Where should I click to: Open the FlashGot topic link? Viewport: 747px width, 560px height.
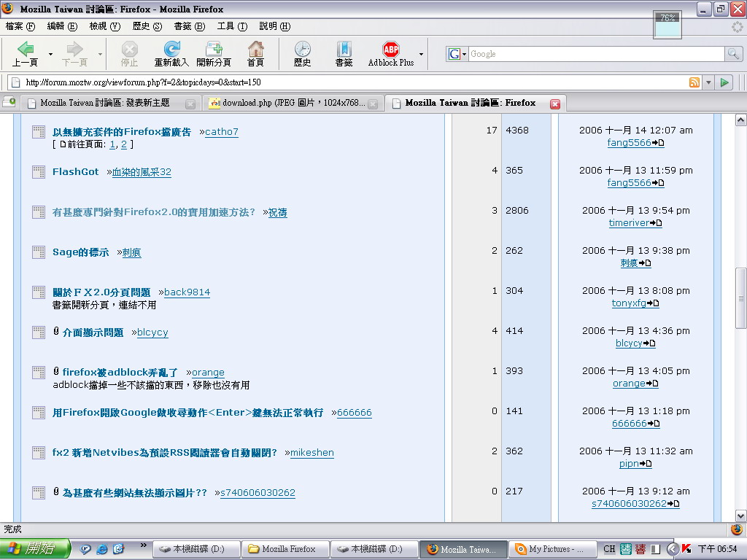pyautogui.click(x=75, y=172)
